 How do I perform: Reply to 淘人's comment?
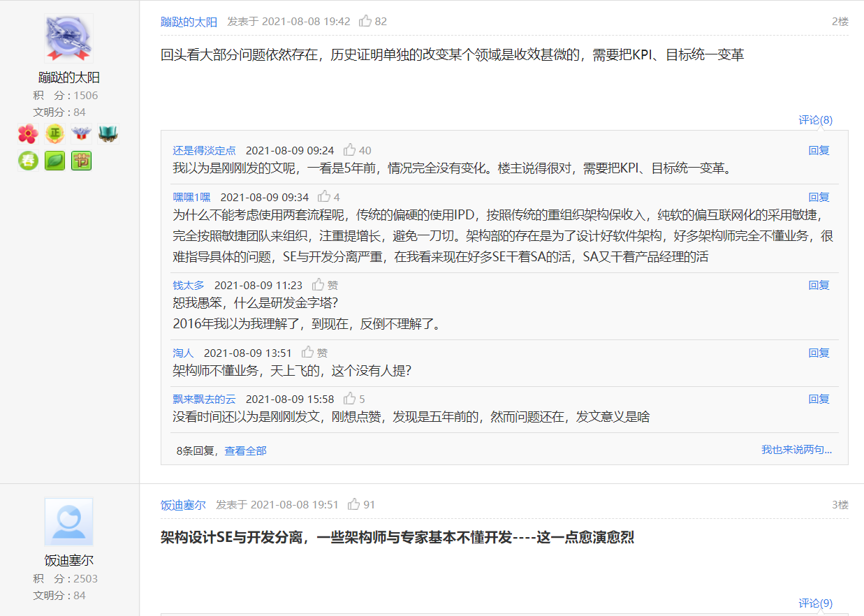[819, 353]
